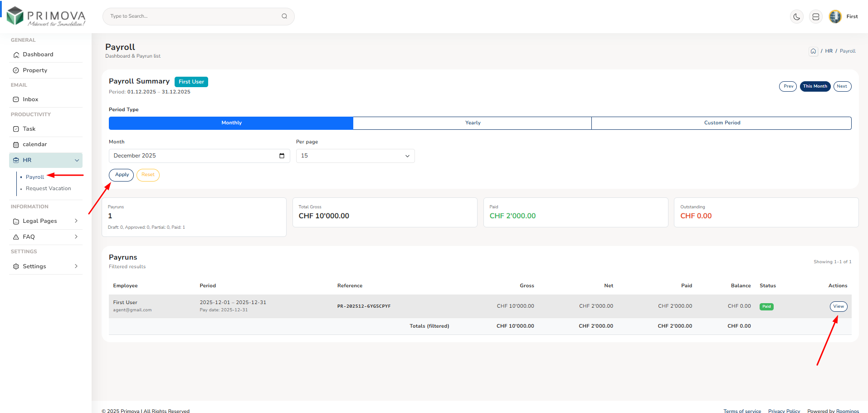Open Inbox from the sidebar
The height and width of the screenshot is (413, 868).
point(30,99)
